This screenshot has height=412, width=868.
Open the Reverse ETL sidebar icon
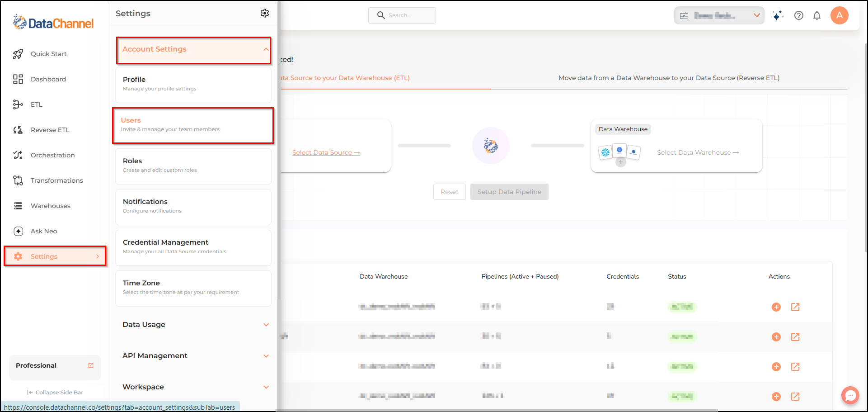[18, 130]
